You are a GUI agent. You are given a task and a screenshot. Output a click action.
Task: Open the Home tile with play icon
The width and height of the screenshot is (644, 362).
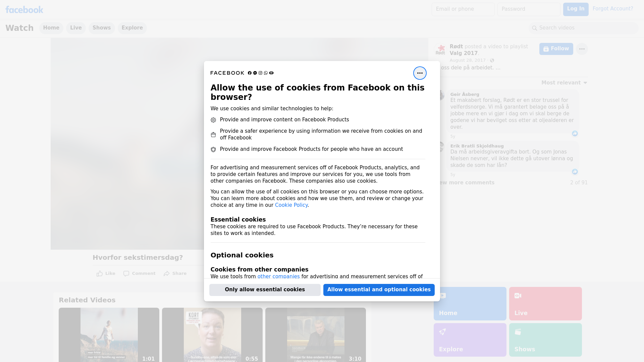tap(470, 304)
